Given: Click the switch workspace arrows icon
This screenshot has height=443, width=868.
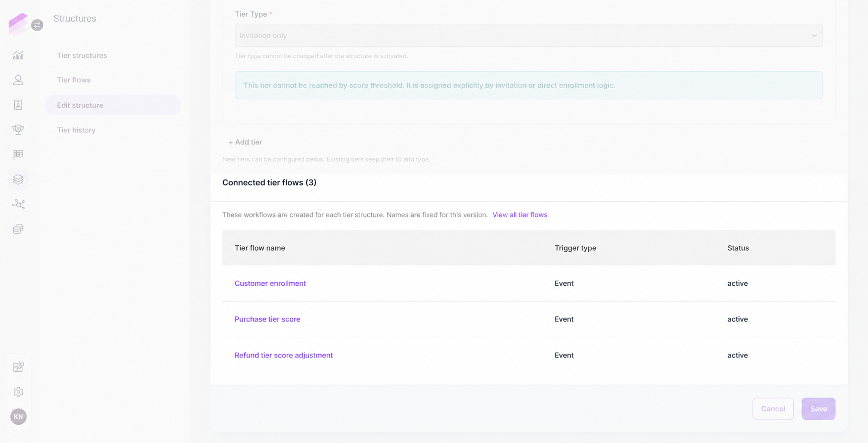Looking at the screenshot, I should click(37, 25).
